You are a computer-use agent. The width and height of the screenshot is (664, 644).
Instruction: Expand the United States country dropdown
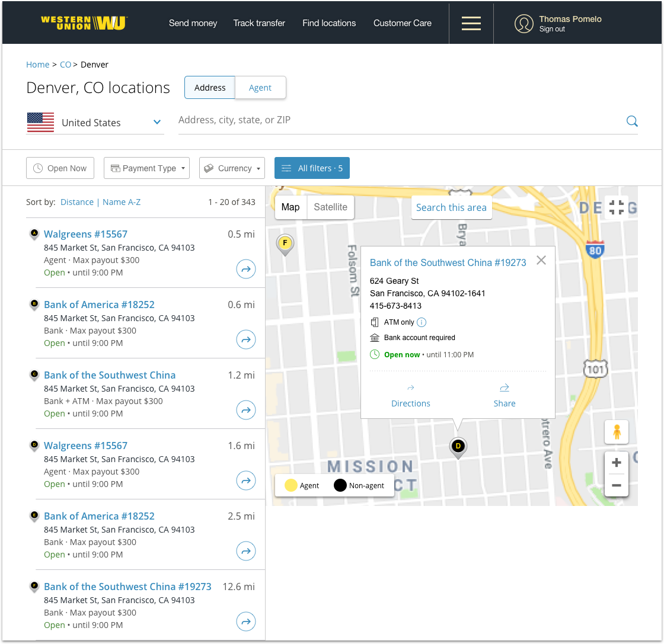pyautogui.click(x=95, y=122)
